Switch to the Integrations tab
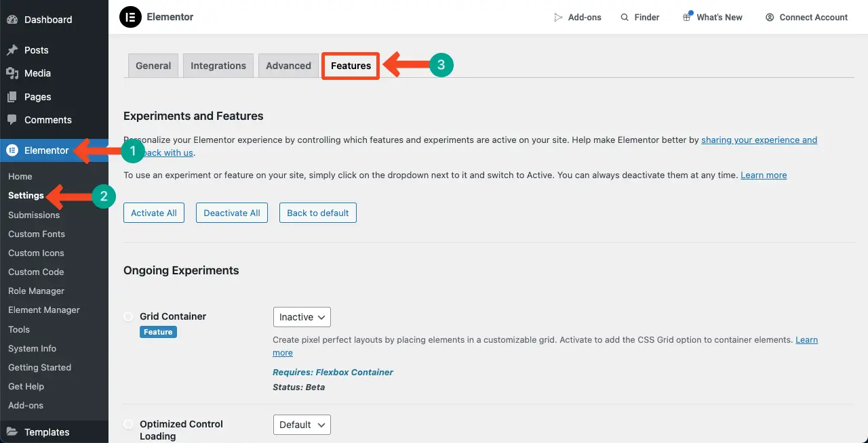Screen dimensions: 868x443 click(x=218, y=66)
